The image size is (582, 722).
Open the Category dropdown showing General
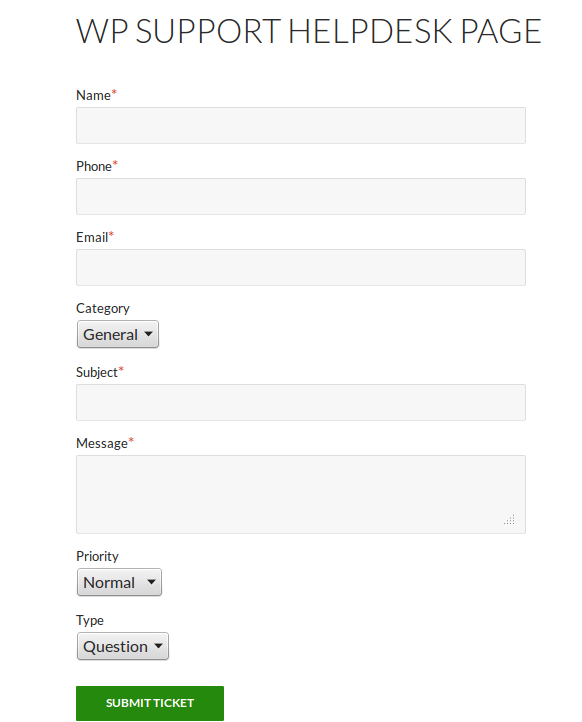(x=118, y=334)
